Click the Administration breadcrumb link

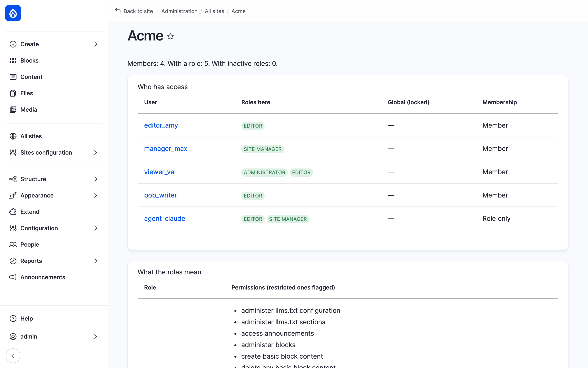179,11
